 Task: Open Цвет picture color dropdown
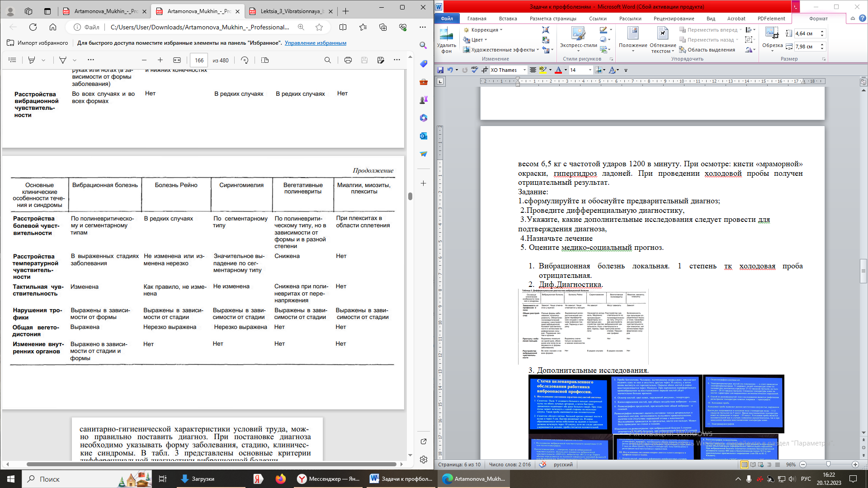(x=475, y=40)
